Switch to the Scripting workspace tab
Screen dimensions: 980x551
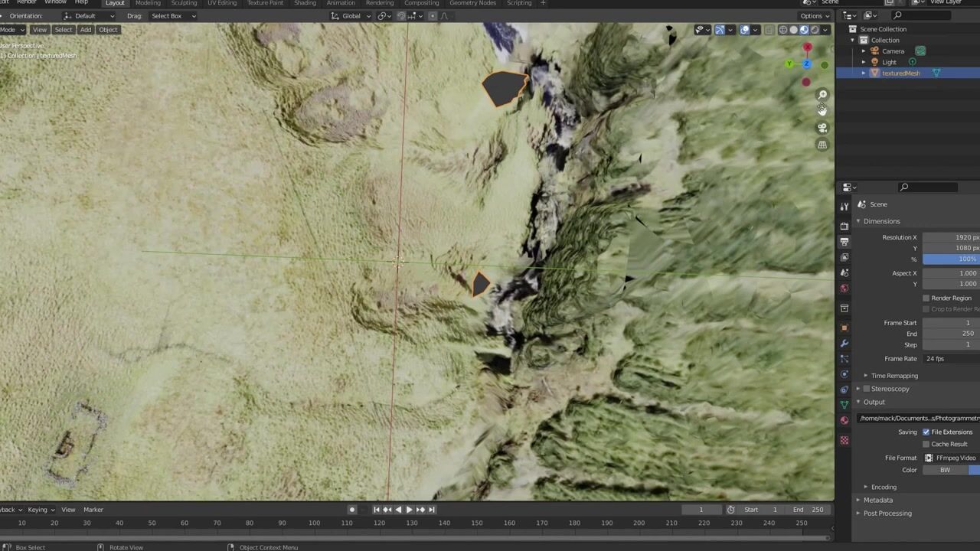tap(518, 4)
